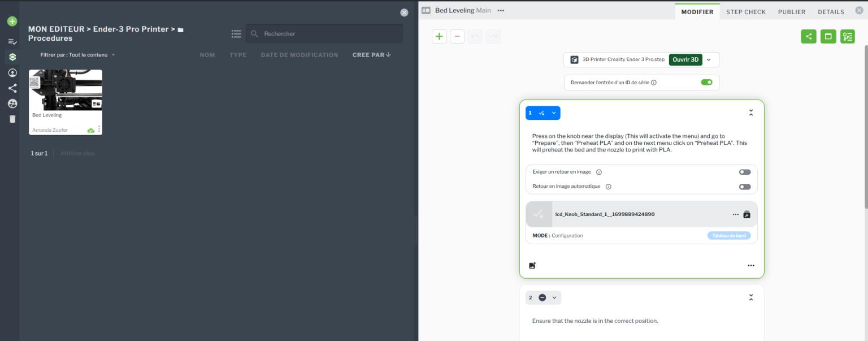Click the undo arrow in the editor toolbar

pos(475,36)
